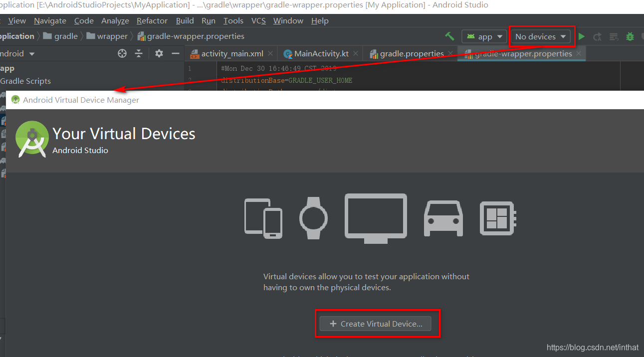Open the Refactor menu
The image size is (644, 357).
pyautogui.click(x=152, y=20)
